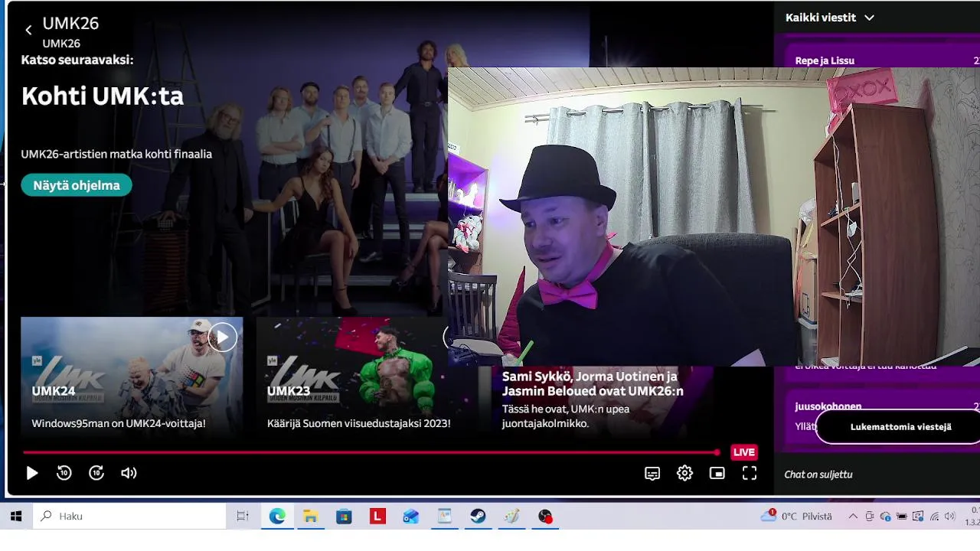Enable picture-in-picture mode icon
The width and height of the screenshot is (980, 551).
pos(717,473)
